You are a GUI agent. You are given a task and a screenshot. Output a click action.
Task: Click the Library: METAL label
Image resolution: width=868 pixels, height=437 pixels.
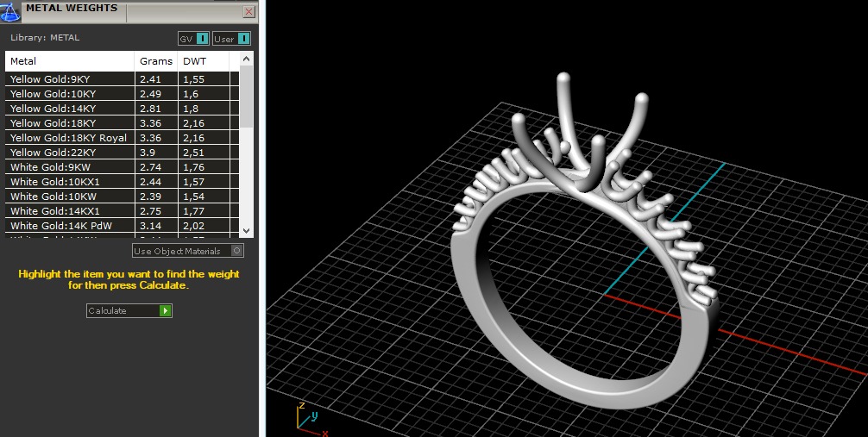(x=45, y=38)
